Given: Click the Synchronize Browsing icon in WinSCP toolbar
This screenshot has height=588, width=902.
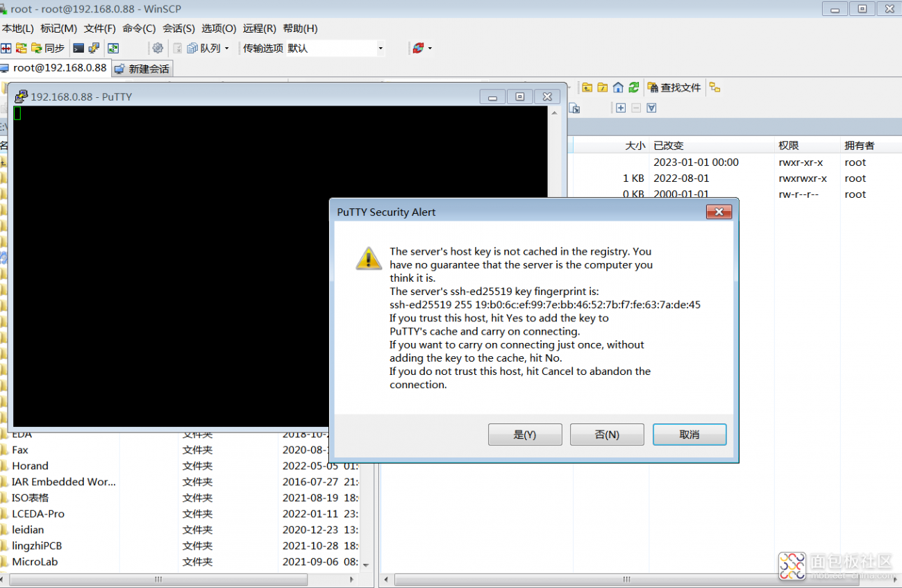Looking at the screenshot, I should (x=22, y=49).
